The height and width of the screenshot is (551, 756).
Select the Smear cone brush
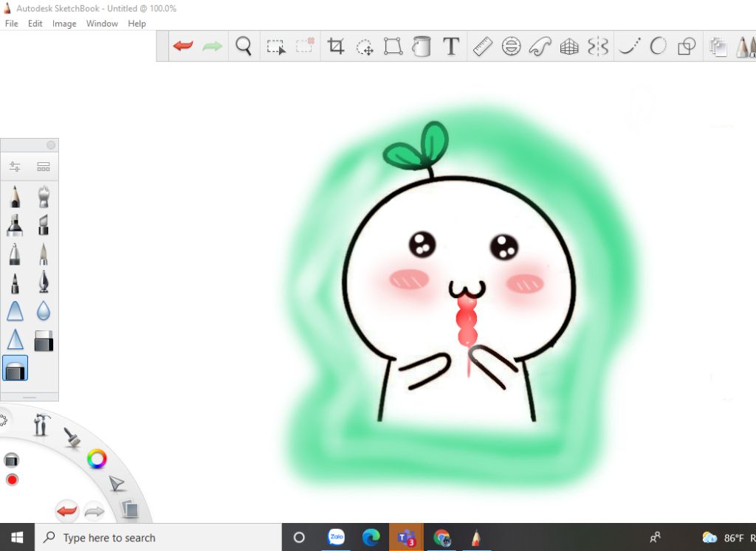click(15, 311)
